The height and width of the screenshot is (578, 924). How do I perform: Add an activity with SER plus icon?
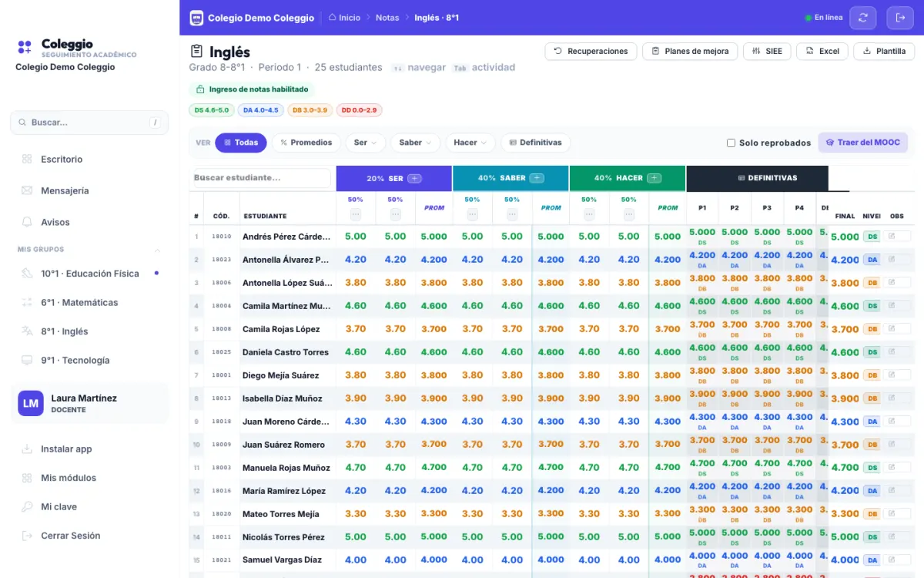click(x=414, y=178)
